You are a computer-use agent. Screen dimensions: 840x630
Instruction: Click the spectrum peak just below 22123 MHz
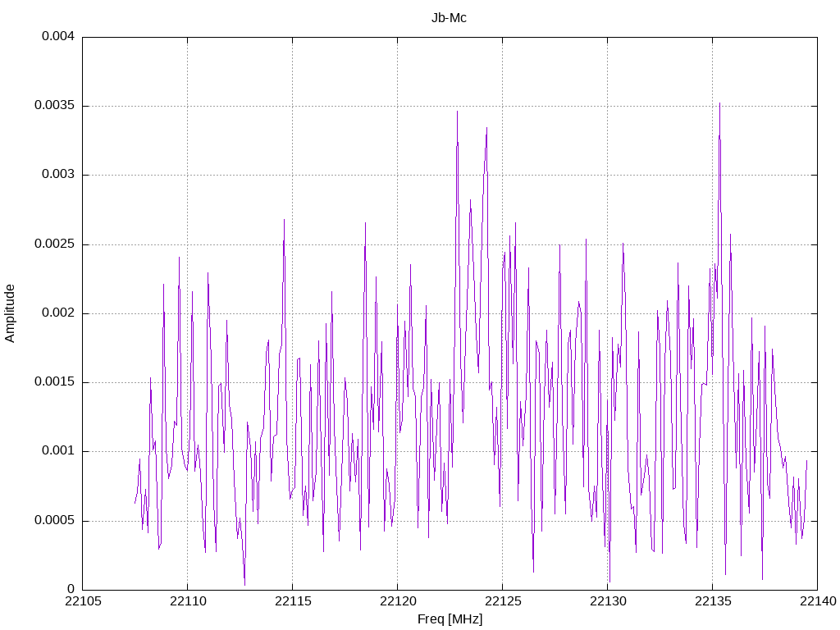pyautogui.click(x=457, y=112)
